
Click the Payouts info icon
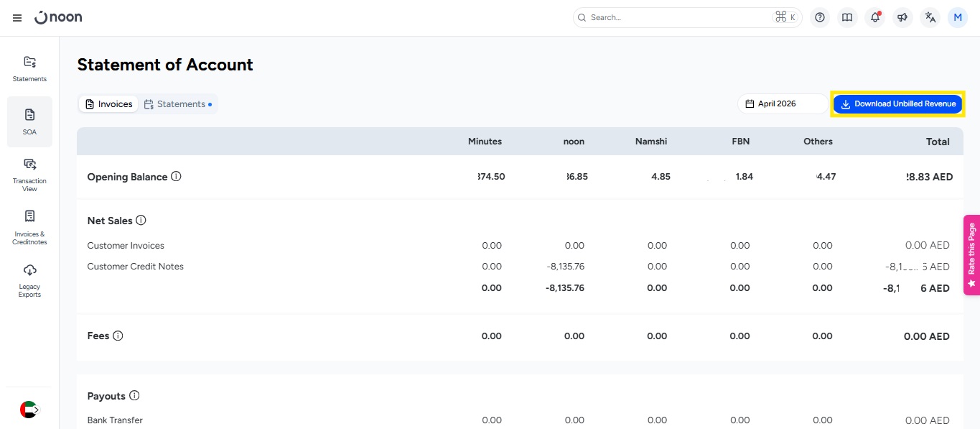tap(134, 396)
